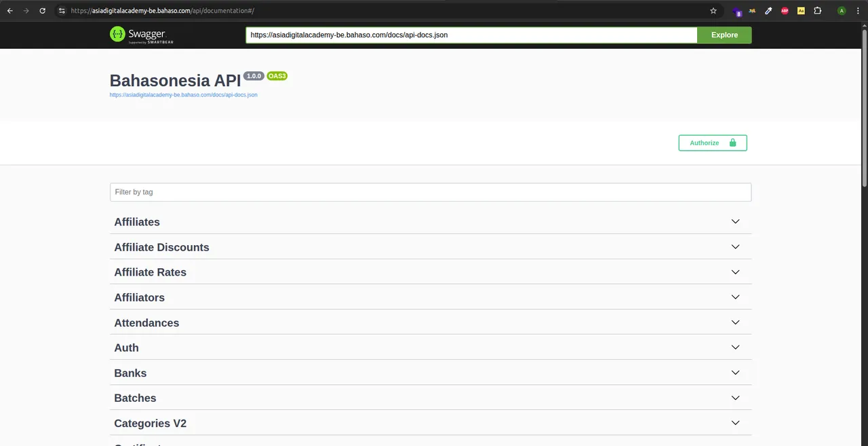
Task: Click the Filter by tag field
Action: 430,192
